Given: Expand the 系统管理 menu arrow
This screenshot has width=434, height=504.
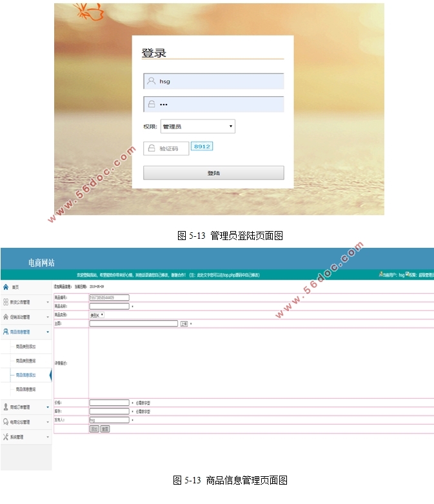Looking at the screenshot, I should (x=47, y=438).
